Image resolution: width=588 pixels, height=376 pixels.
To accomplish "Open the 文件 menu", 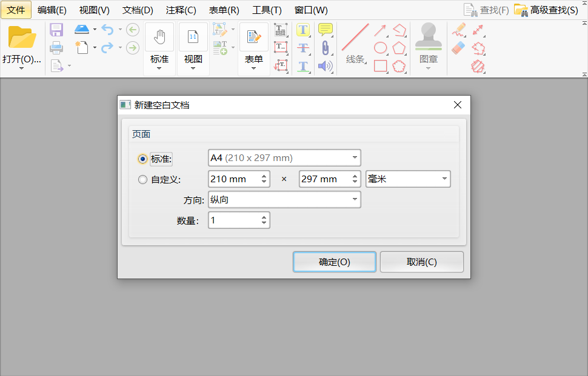I will coord(16,10).
